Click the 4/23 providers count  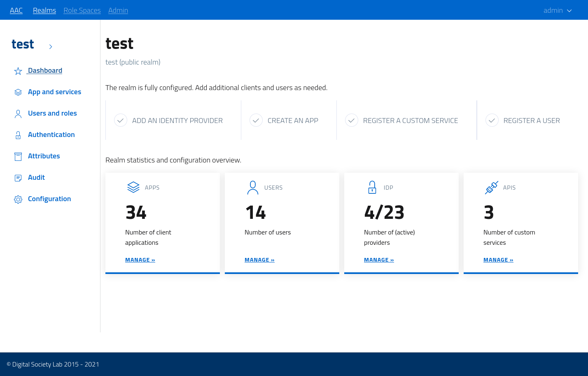[384, 212]
